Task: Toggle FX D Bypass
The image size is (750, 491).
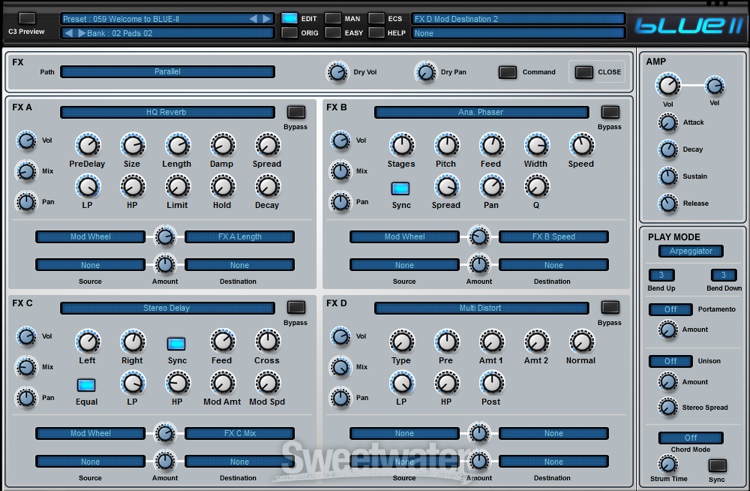Action: click(x=610, y=307)
